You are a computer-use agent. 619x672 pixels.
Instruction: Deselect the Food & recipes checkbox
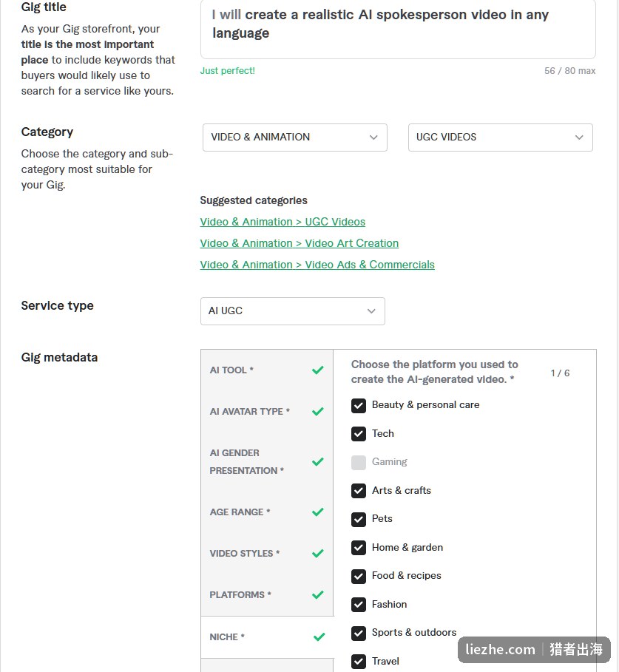tap(359, 576)
